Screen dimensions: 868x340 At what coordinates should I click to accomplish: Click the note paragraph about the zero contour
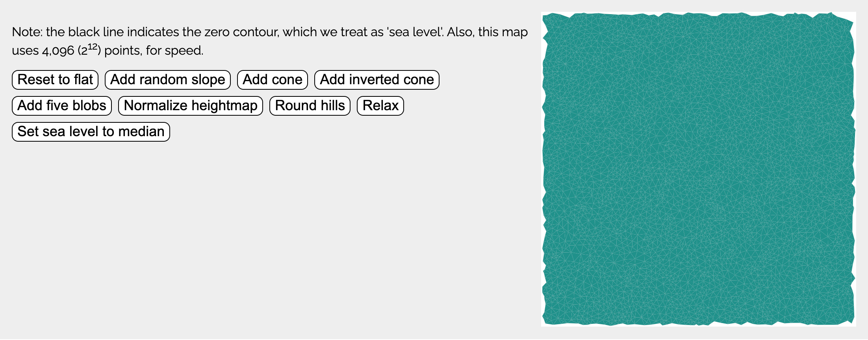(x=270, y=41)
